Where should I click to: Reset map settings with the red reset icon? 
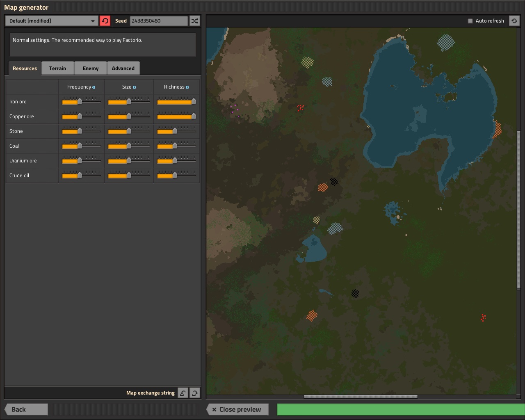(105, 21)
